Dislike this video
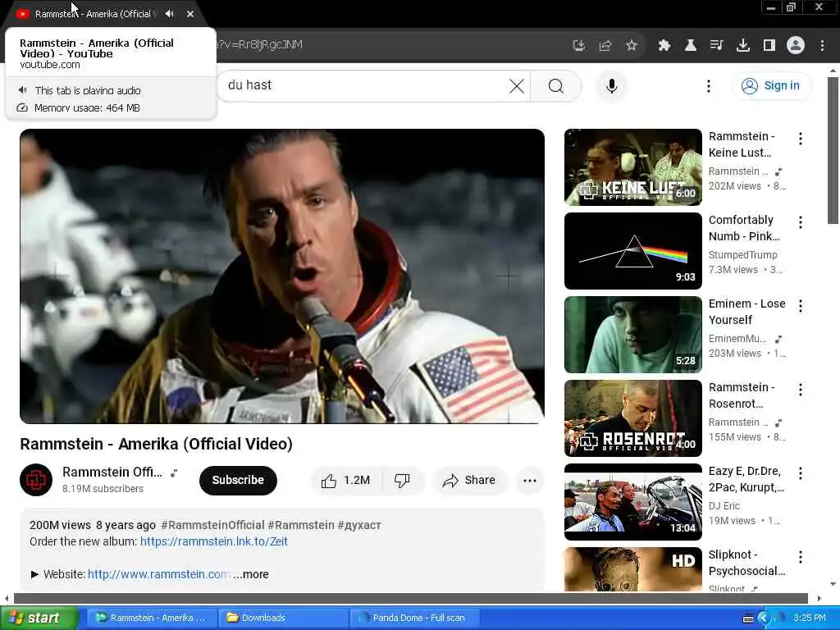The width and height of the screenshot is (840, 630). [402, 480]
